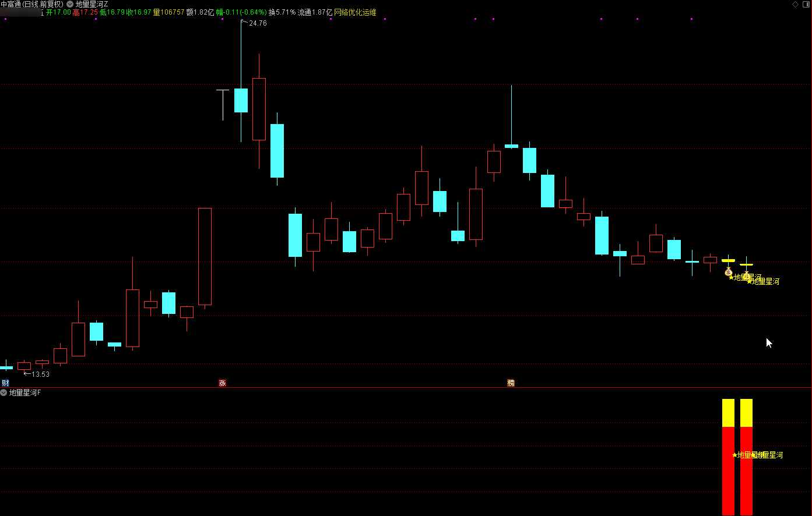The width and height of the screenshot is (812, 516).
Task: Select the 24.76 high price marker
Action: [x=257, y=23]
